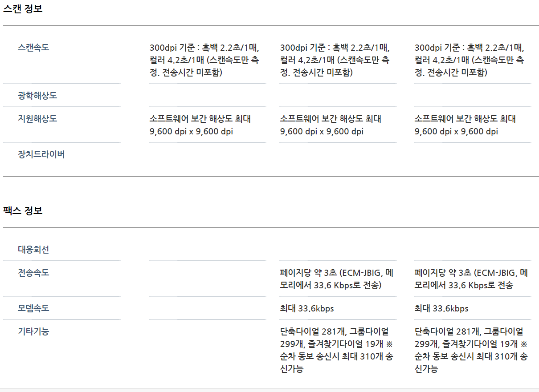The height and width of the screenshot is (392, 539).
Task: Click scan speed text in middle product column
Action: pos(335,60)
